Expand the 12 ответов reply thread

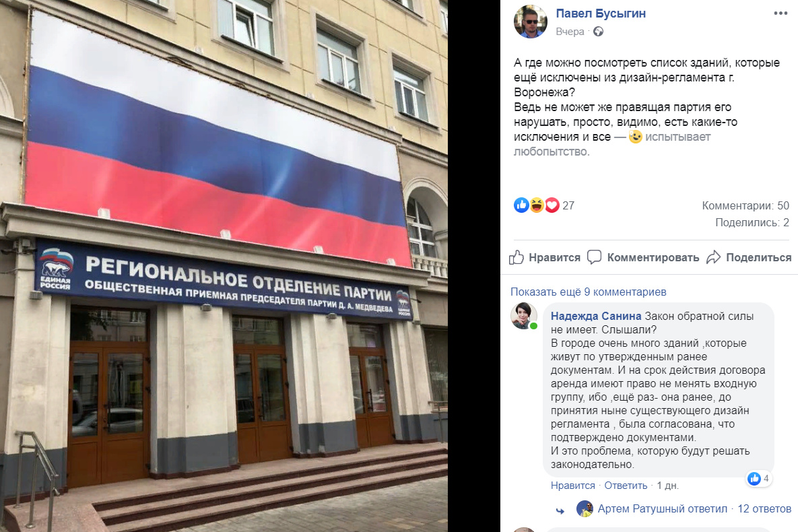point(764,508)
